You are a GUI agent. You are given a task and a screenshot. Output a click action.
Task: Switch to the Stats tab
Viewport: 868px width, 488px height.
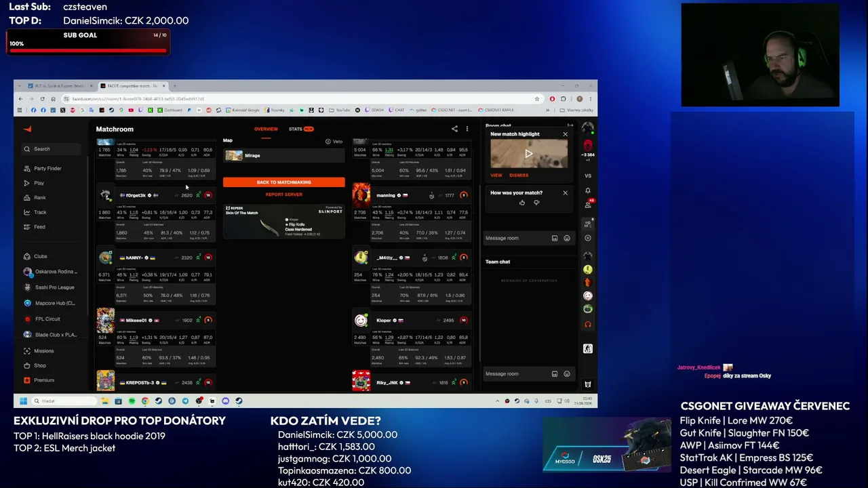tap(300, 129)
